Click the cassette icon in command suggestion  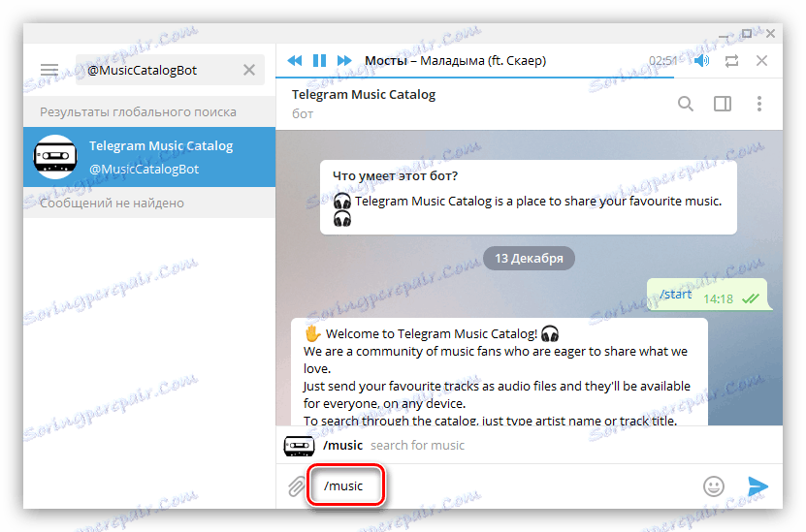coord(299,445)
